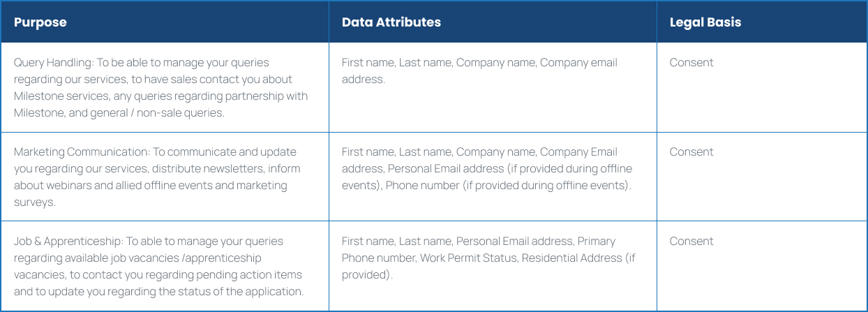
Task: Click Consent in Marketing Communication row
Action: coord(691,151)
